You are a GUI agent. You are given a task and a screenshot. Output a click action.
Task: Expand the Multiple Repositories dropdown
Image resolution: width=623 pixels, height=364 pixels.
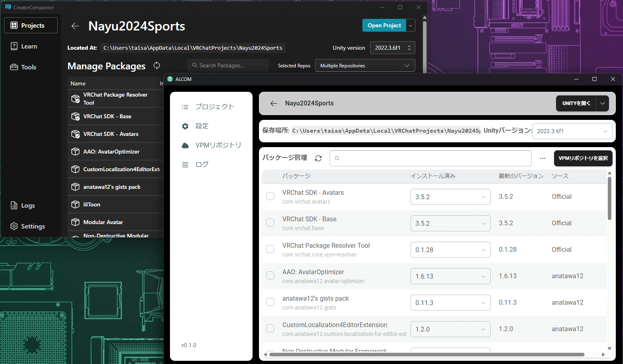click(x=365, y=66)
